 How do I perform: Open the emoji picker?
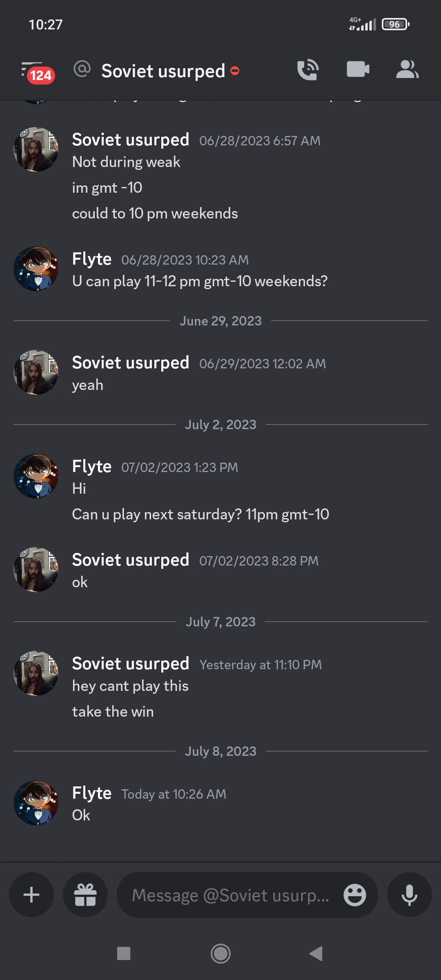coord(354,895)
